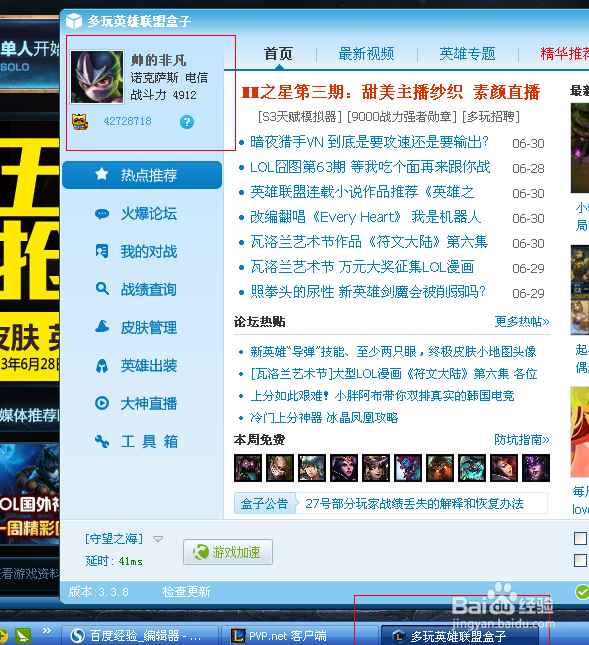589x645 pixels.
Task: Tick the upper checkbox at bottom right
Action: [580, 538]
